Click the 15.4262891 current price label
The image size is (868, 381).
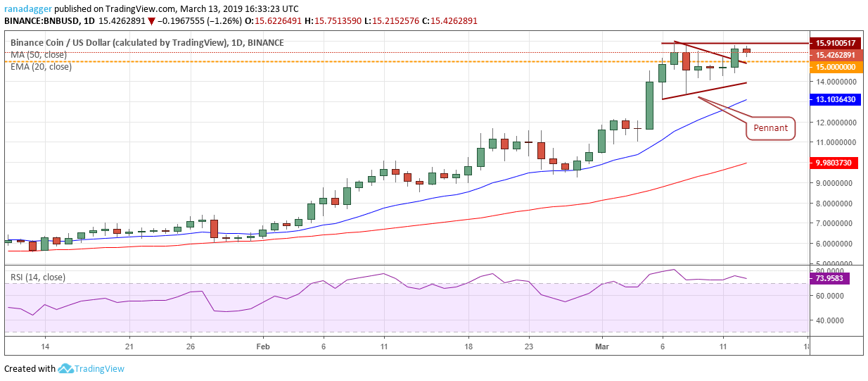click(x=835, y=55)
